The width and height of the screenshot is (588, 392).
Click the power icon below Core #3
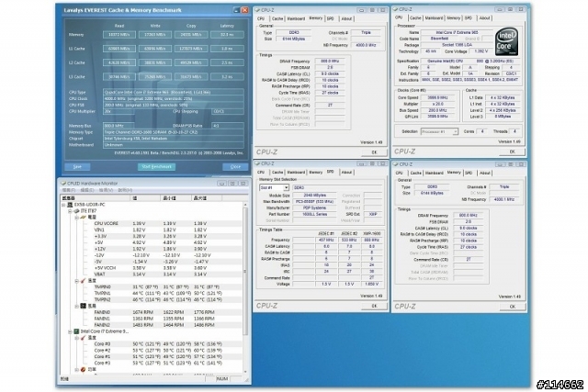pyautogui.click(x=84, y=370)
